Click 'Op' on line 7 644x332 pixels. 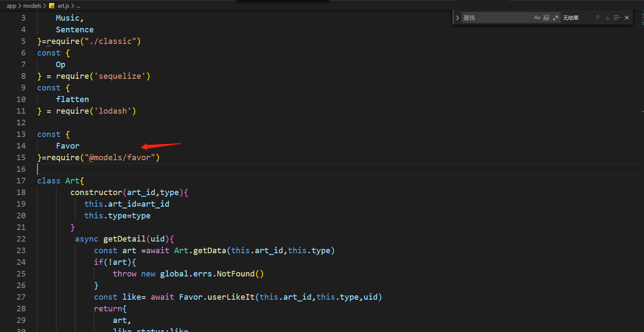point(61,64)
